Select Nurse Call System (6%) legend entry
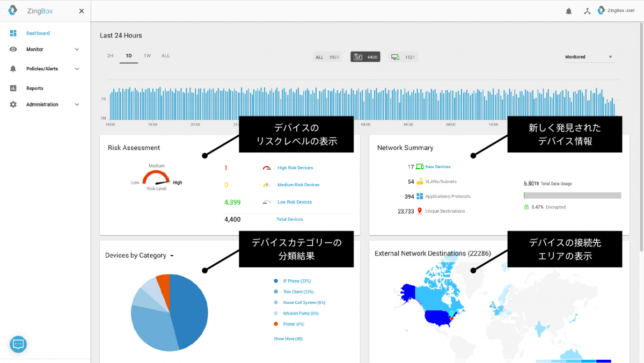This screenshot has width=644, height=363. pos(304,302)
